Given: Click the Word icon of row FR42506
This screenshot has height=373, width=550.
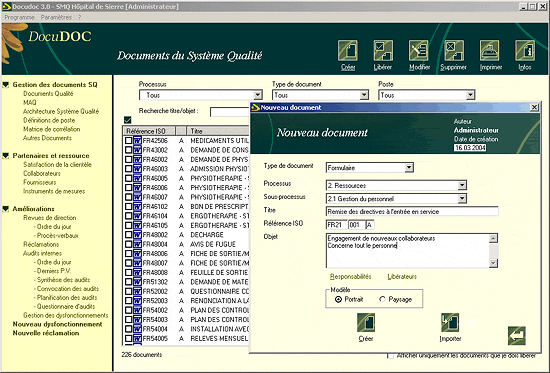Looking at the screenshot, I should [137, 141].
